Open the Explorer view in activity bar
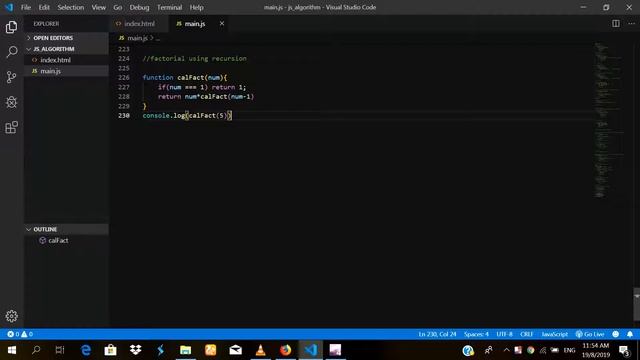This screenshot has height=360, width=640. pyautogui.click(x=11, y=27)
